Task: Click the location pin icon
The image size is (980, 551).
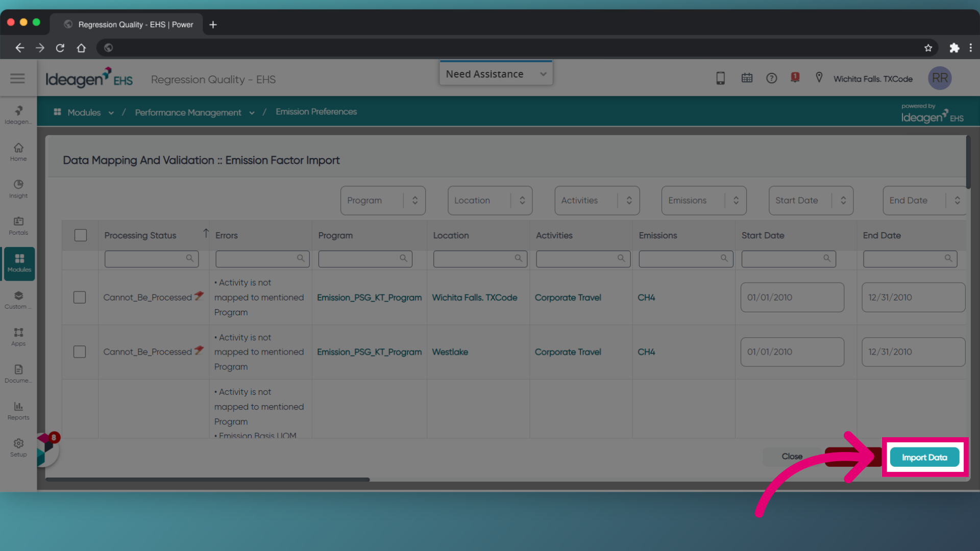Action: (x=819, y=78)
